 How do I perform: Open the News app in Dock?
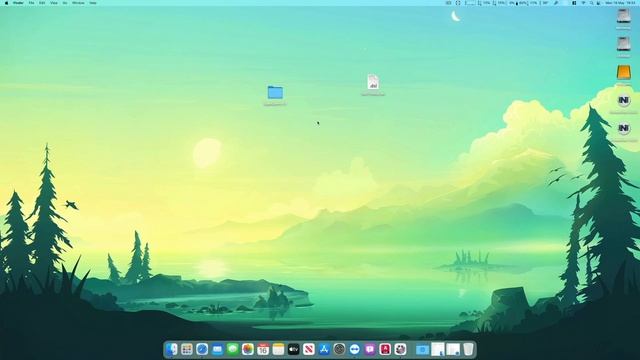pyautogui.click(x=309, y=349)
